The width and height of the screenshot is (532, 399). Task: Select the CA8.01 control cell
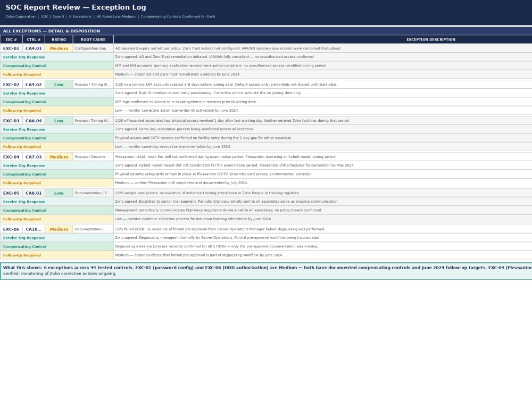tap(34, 193)
